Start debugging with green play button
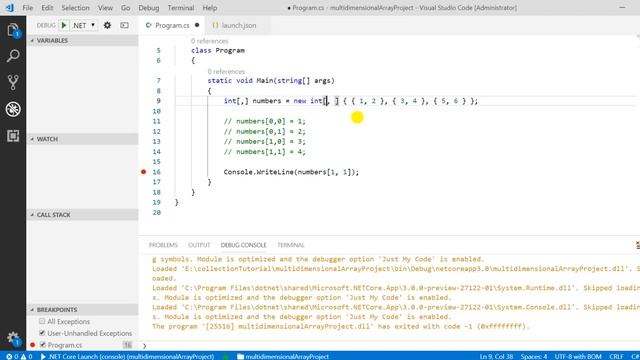This screenshot has height=360, width=640. tap(64, 25)
